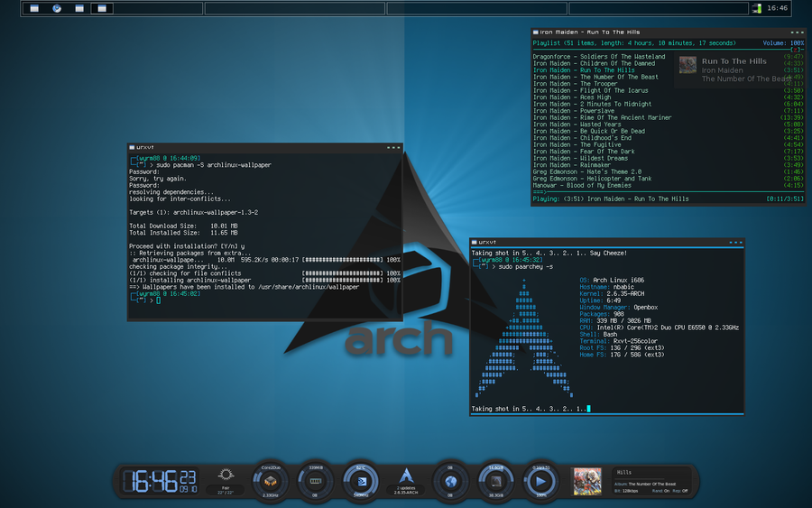Click the network globe icon in dock
This screenshot has width=812, height=508.
click(449, 482)
